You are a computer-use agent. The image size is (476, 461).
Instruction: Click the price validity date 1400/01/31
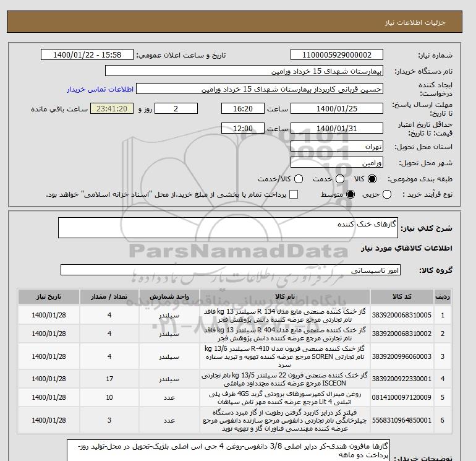(x=337, y=128)
